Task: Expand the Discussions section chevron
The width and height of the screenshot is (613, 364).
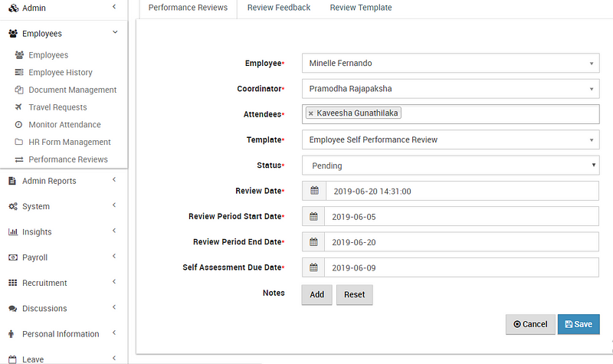Action: click(x=114, y=307)
